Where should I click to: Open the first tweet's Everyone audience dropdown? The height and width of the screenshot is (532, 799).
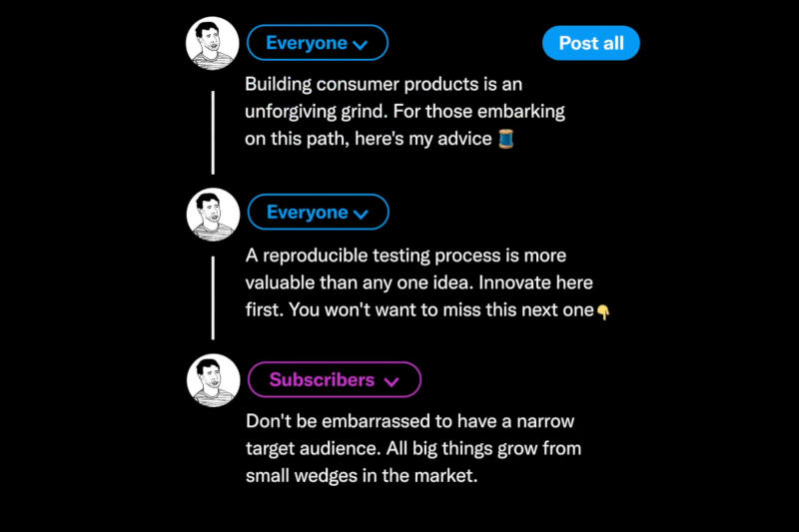pos(317,43)
